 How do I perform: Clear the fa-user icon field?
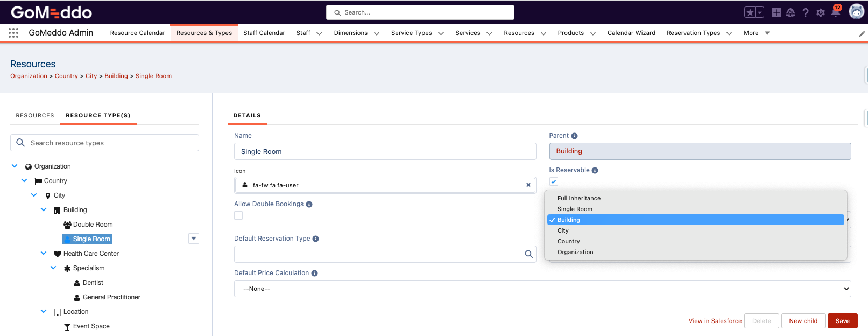point(528,185)
